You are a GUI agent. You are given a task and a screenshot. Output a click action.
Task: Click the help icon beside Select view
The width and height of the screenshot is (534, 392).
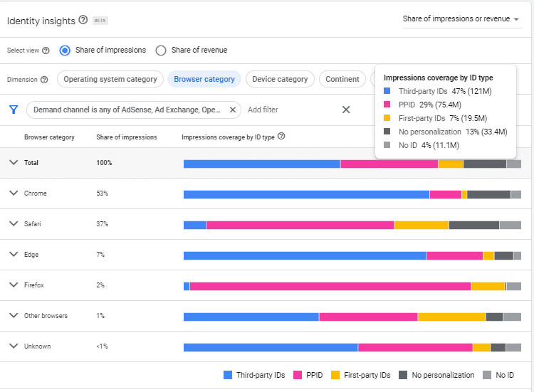46,51
